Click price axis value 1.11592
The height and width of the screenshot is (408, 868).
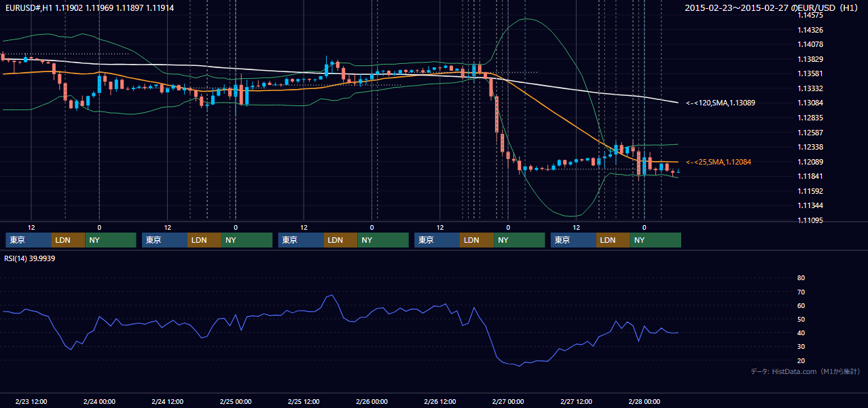810,191
